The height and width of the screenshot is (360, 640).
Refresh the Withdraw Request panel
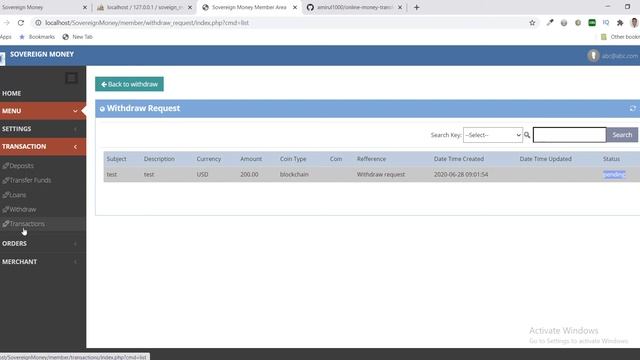633,108
